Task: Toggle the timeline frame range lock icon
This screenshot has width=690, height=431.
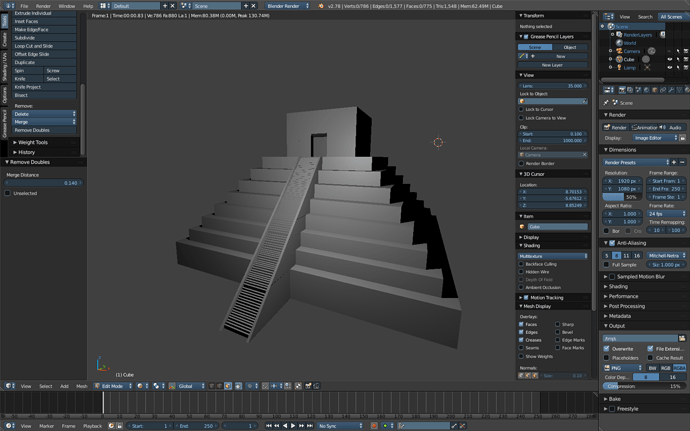Action: [119, 426]
